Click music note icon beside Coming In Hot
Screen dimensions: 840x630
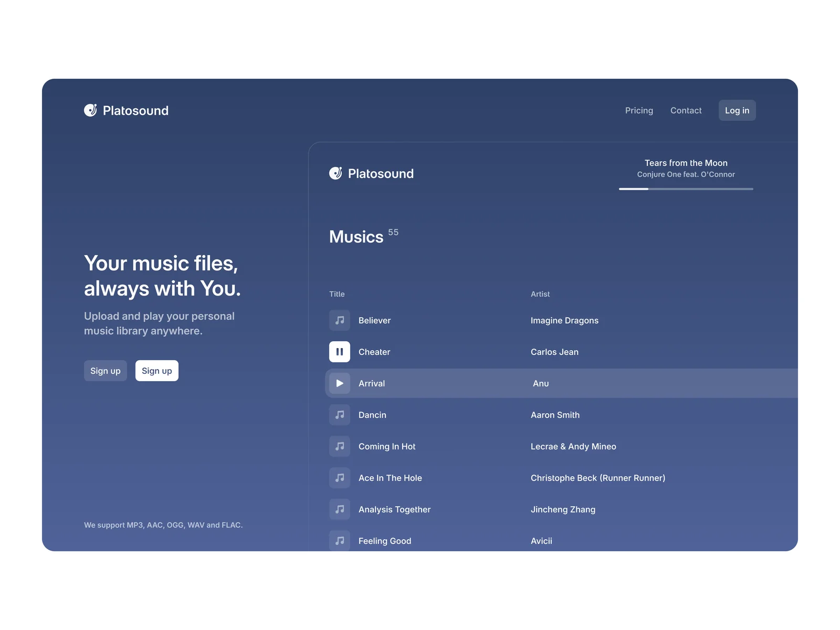click(x=340, y=446)
